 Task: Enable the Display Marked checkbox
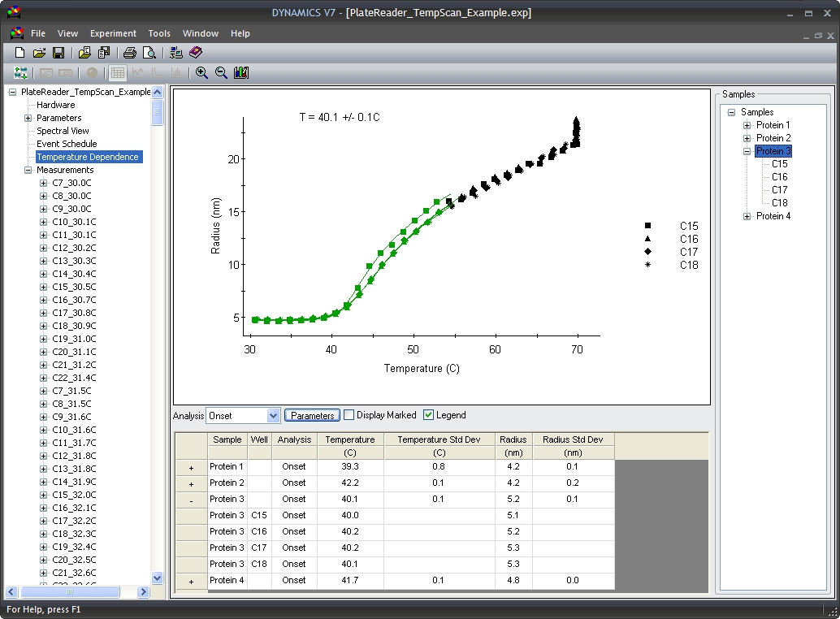click(x=348, y=415)
